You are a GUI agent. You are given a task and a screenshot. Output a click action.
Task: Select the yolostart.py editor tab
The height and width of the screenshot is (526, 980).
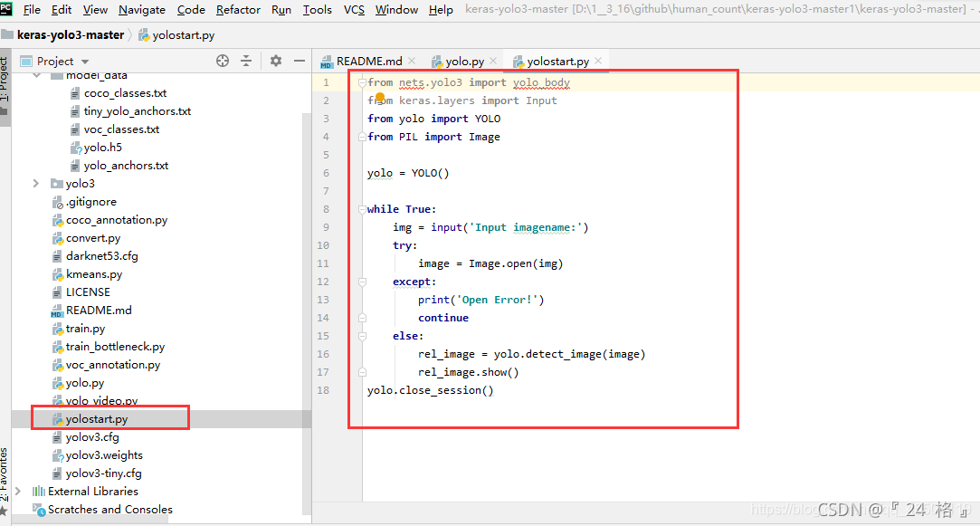tap(557, 62)
